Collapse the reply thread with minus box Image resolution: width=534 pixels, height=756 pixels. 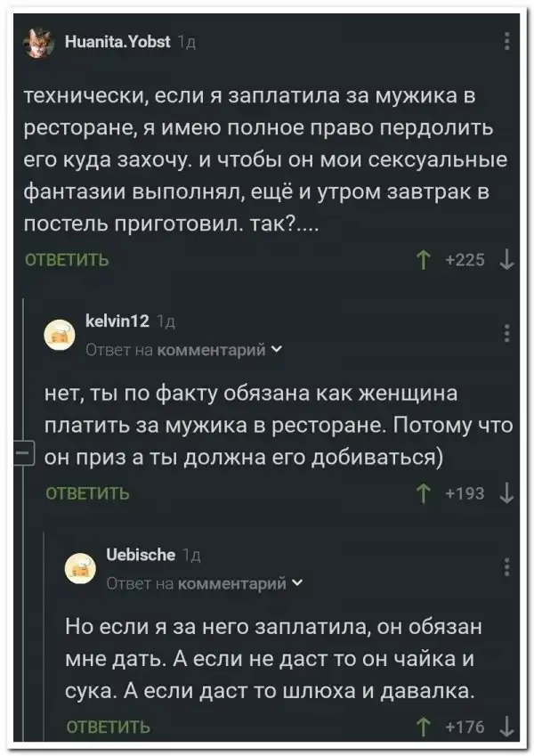tap(23, 452)
